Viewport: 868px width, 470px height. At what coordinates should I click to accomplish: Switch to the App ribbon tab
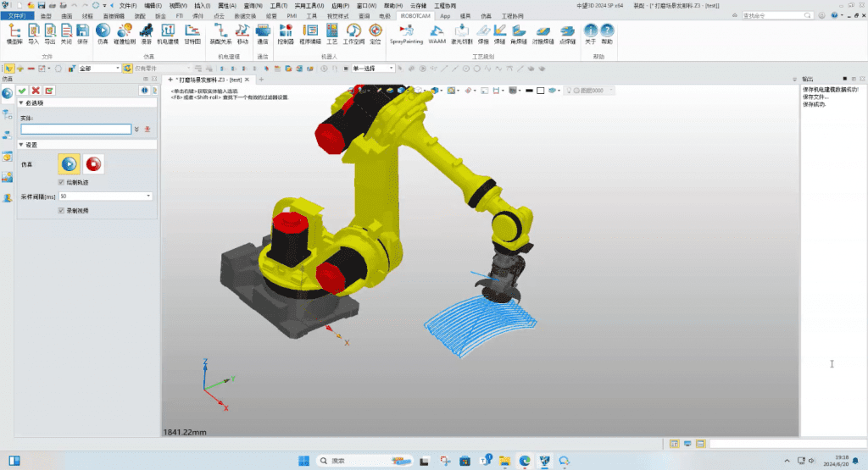pyautogui.click(x=445, y=16)
